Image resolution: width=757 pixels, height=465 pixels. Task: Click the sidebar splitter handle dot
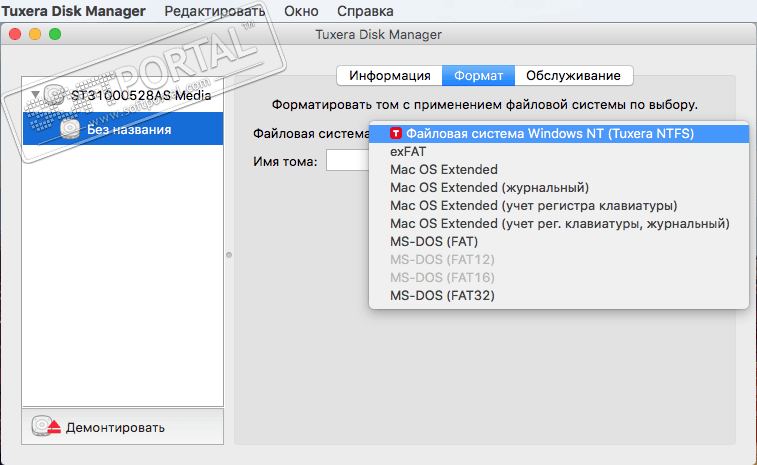pyautogui.click(x=229, y=254)
